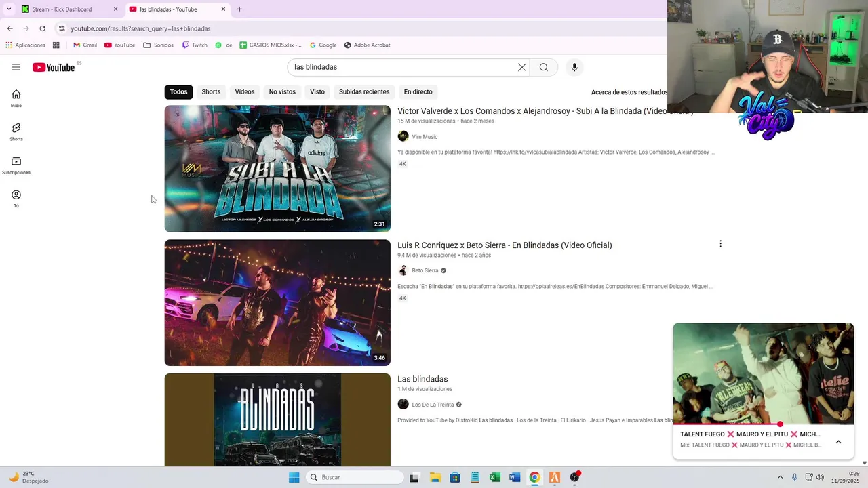Open the YouTube guide hamburger menu

tap(16, 67)
